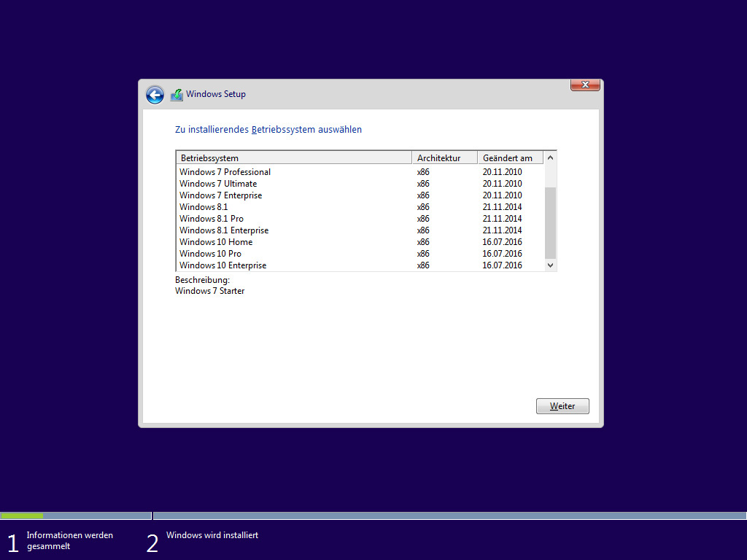The image size is (747, 560).
Task: Sort by the Geändert am column header
Action: [510, 157]
